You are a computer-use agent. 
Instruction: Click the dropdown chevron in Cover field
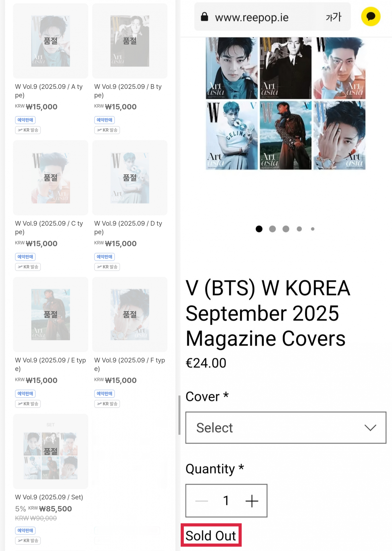370,428
